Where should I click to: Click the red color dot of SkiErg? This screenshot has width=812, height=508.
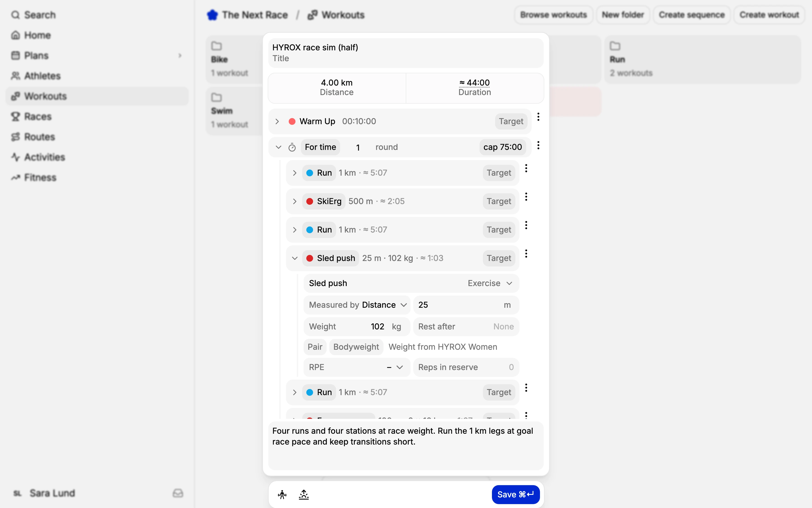click(x=310, y=201)
